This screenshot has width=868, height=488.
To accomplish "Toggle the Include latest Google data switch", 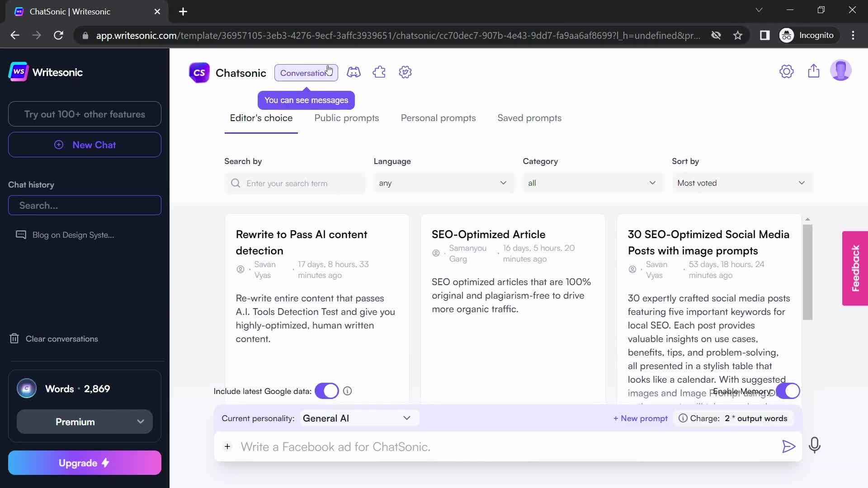I will [x=327, y=391].
